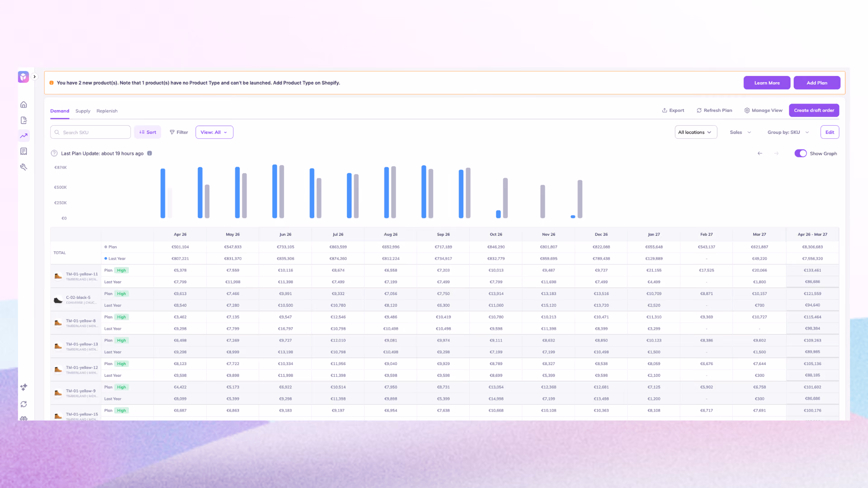Click the sync arrows sidebar icon

click(24, 404)
